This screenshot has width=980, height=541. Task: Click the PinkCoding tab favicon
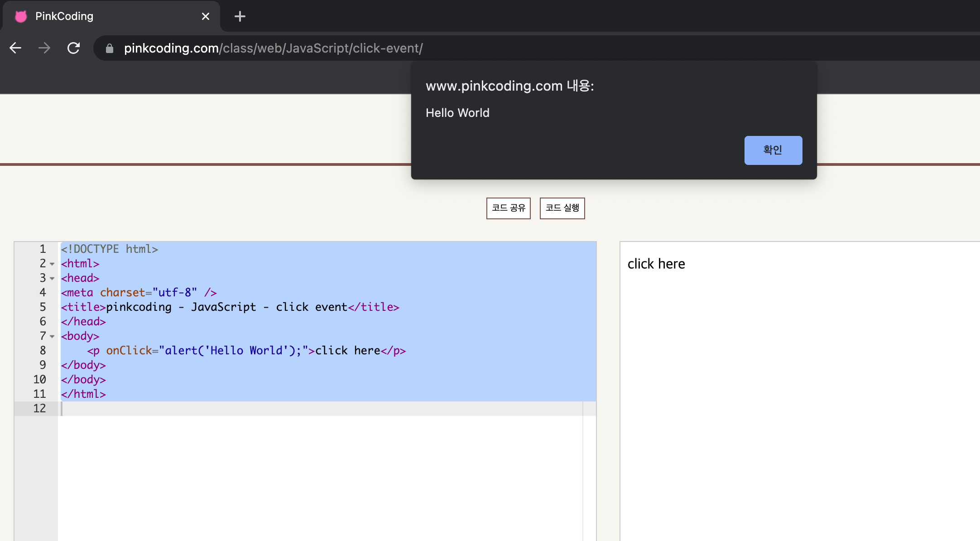(21, 16)
